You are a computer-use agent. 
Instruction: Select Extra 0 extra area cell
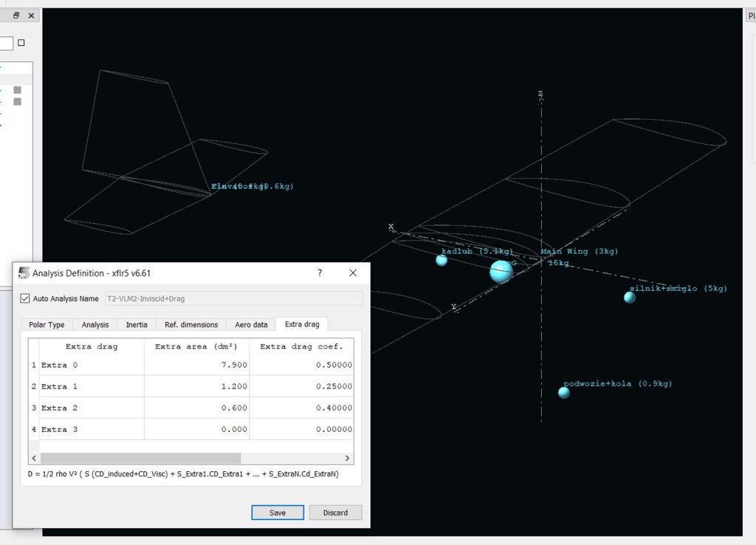tap(196, 365)
